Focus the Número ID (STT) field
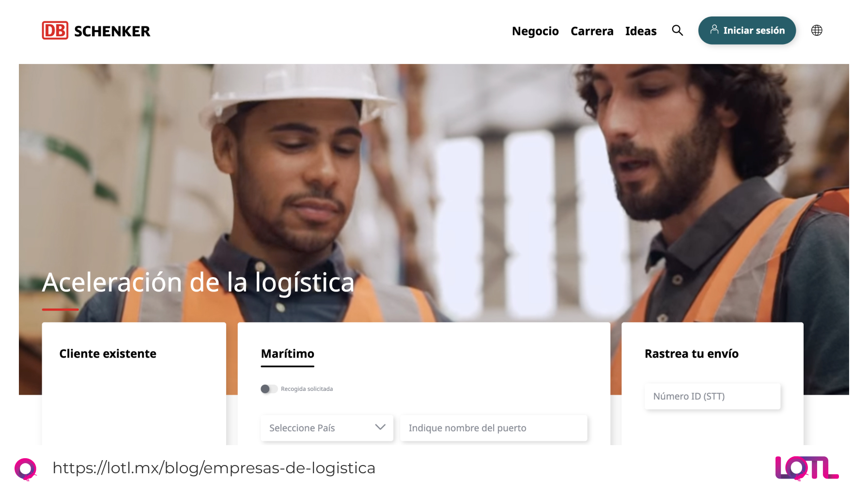The width and height of the screenshot is (868, 496). pyautogui.click(x=712, y=396)
